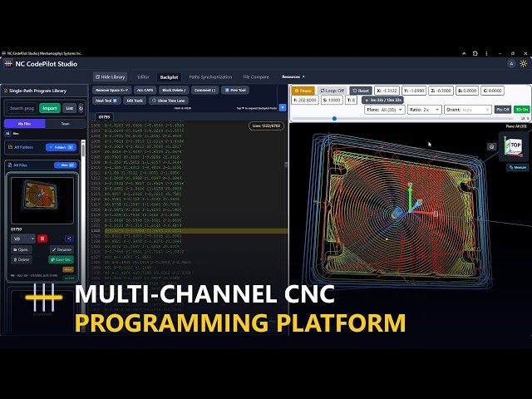Open the Ratio 2x dropdown
The width and height of the screenshot is (532, 399).
click(x=424, y=110)
